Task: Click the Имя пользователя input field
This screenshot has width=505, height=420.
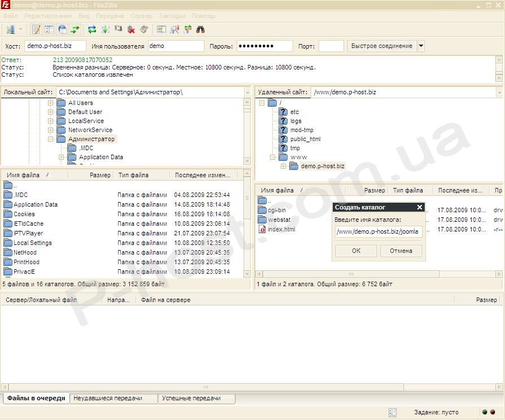Action: pyautogui.click(x=176, y=46)
